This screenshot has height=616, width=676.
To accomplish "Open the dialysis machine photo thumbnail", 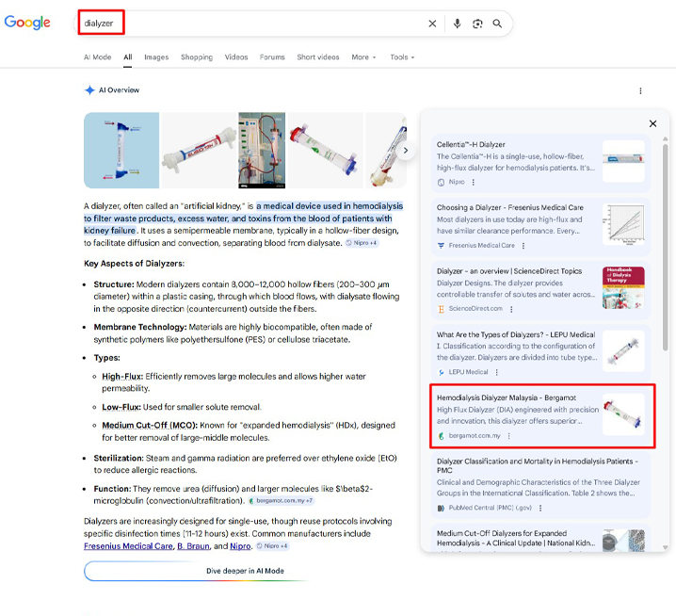I will point(262,151).
